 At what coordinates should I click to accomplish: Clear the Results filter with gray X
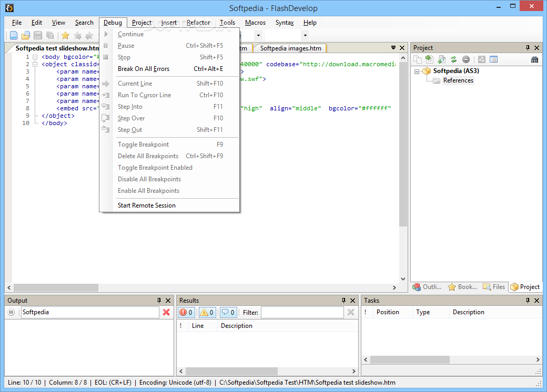[x=351, y=312]
